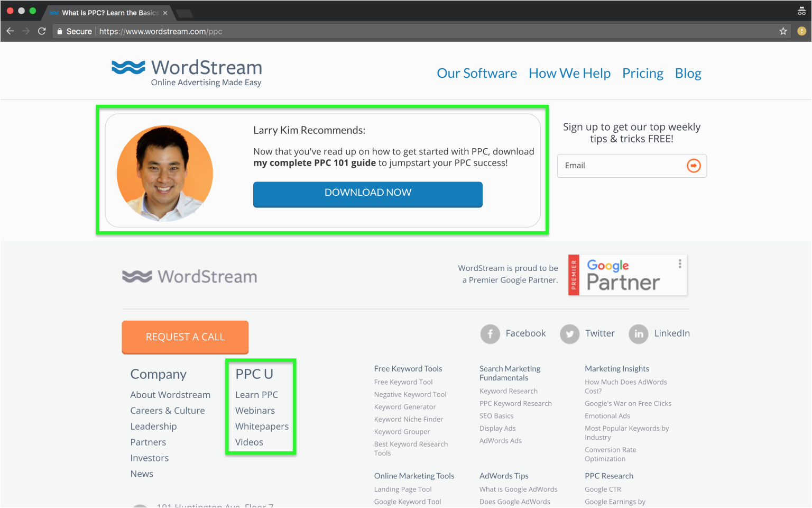Bookmark this page with the star icon

tap(783, 31)
